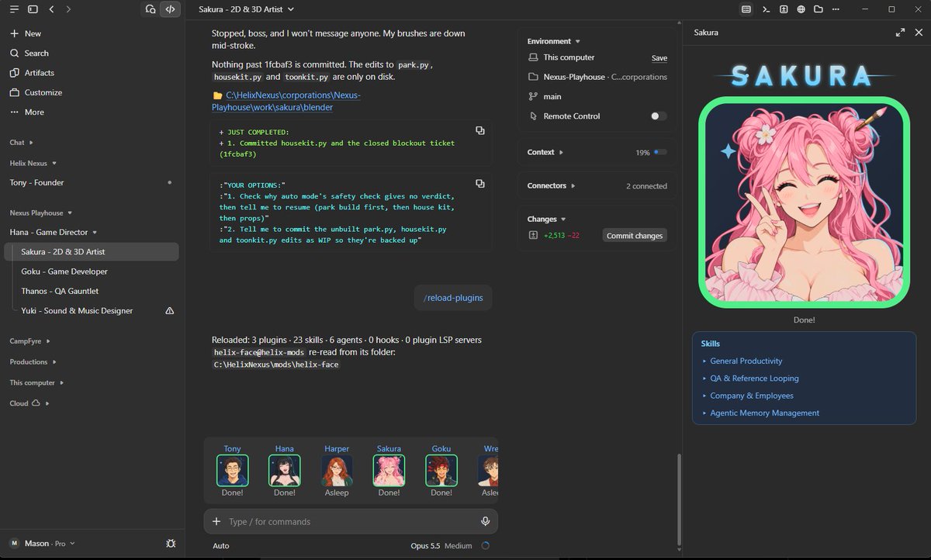Go forward with the right arrow
The height and width of the screenshot is (560, 931).
pos(68,9)
